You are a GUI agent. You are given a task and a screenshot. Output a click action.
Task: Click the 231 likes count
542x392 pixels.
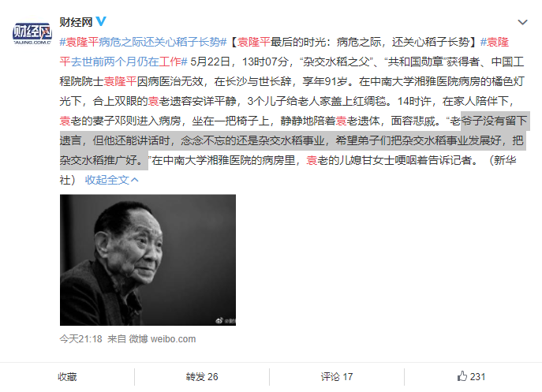pyautogui.click(x=478, y=376)
